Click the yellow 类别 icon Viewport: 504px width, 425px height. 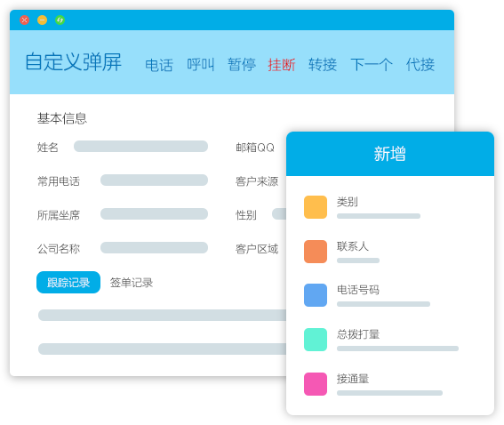[316, 207]
